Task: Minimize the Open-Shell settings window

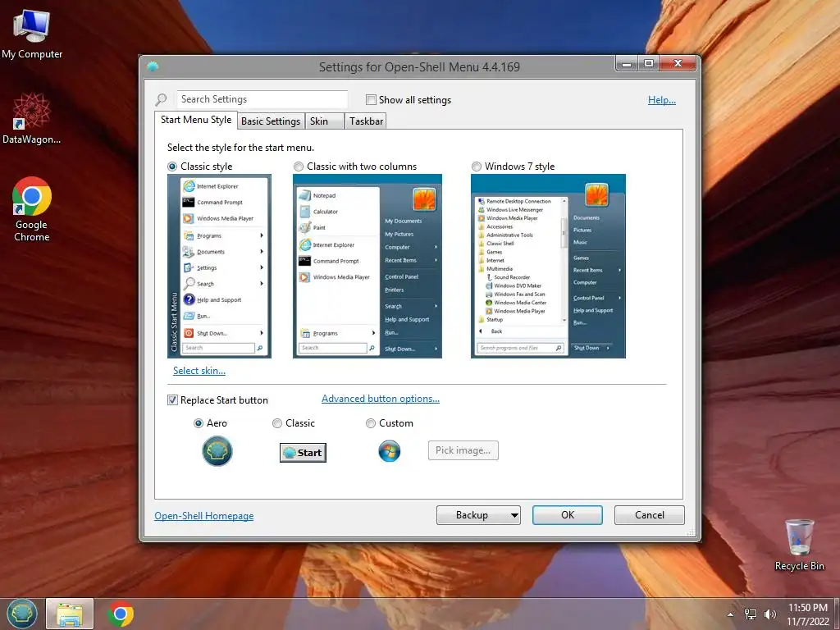Action: point(626,63)
